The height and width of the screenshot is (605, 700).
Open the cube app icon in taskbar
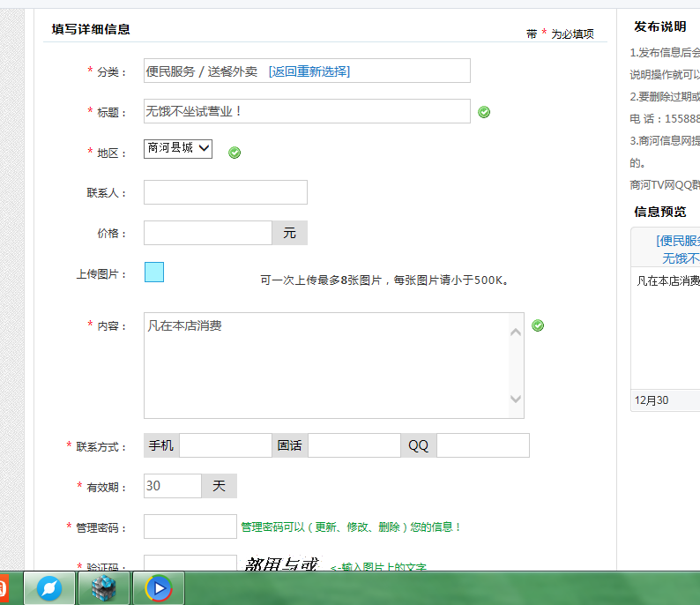[x=103, y=588]
